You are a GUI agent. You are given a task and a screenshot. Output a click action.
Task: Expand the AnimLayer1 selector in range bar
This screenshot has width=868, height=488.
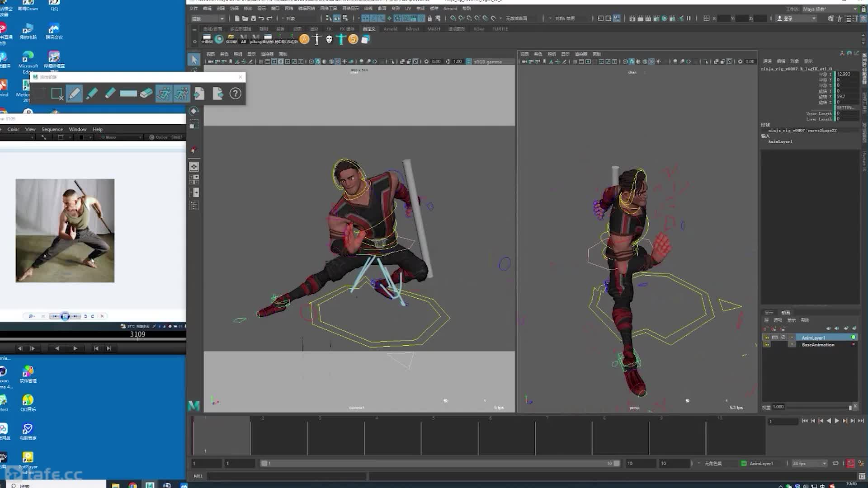coord(761,464)
